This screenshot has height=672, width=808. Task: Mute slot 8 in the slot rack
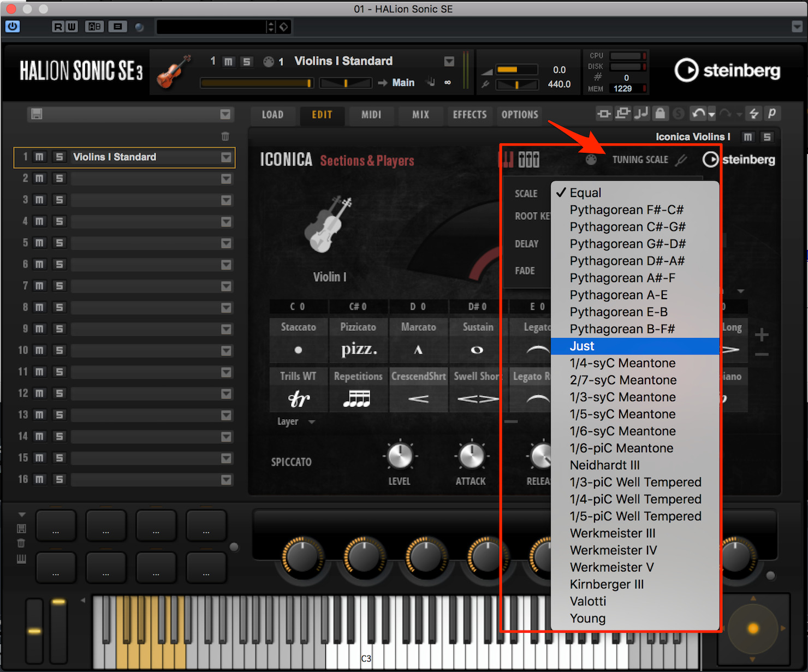[39, 307]
